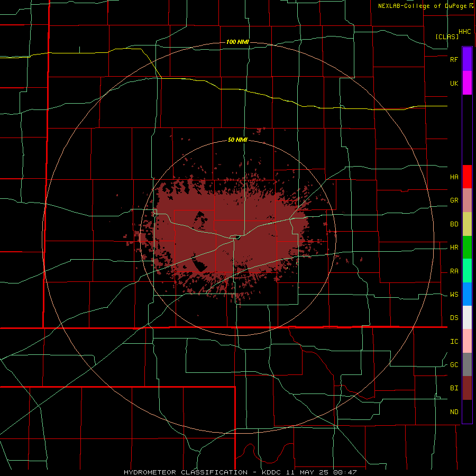
Task: Click the UK magenta legend color block
Action: tap(467, 83)
